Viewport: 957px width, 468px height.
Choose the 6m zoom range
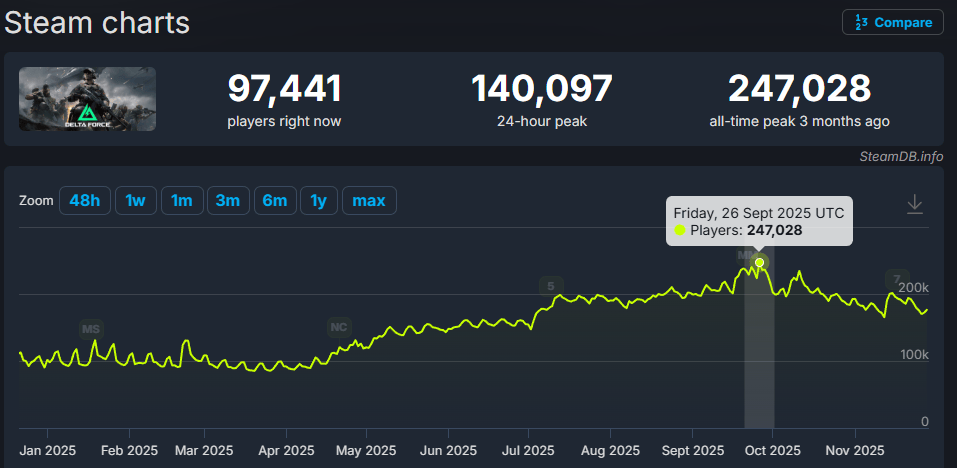(x=274, y=201)
